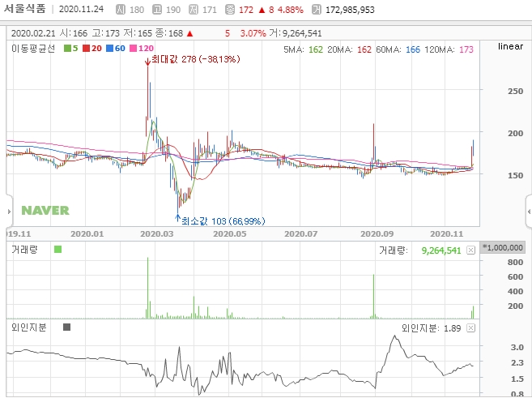Click the gray 외인지분 legend square
Image resolution: width=532 pixels, height=398 pixels.
[67, 327]
